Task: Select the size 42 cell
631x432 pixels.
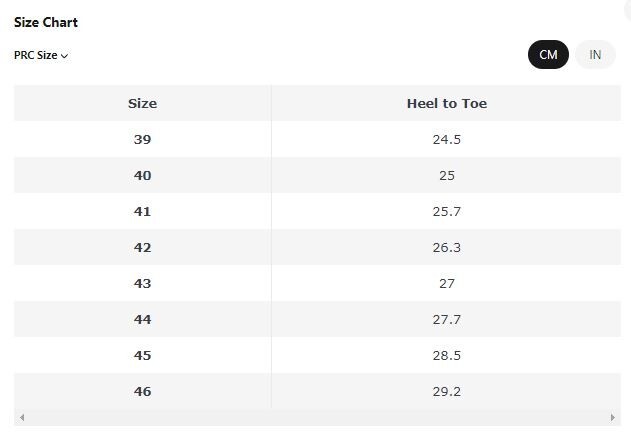Action: coord(142,247)
